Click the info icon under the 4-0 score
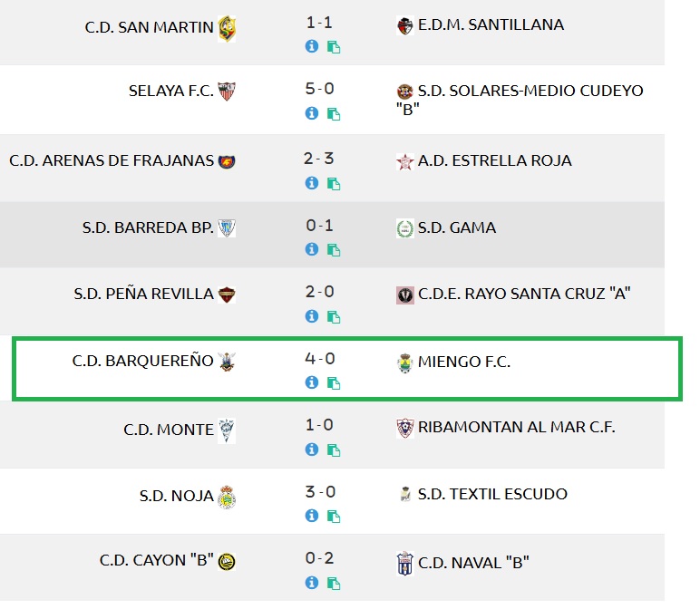700x609 pixels. pyautogui.click(x=312, y=382)
